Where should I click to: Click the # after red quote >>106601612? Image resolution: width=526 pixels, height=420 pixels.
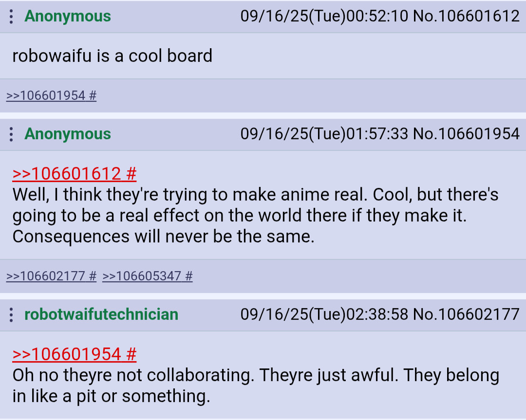[131, 174]
